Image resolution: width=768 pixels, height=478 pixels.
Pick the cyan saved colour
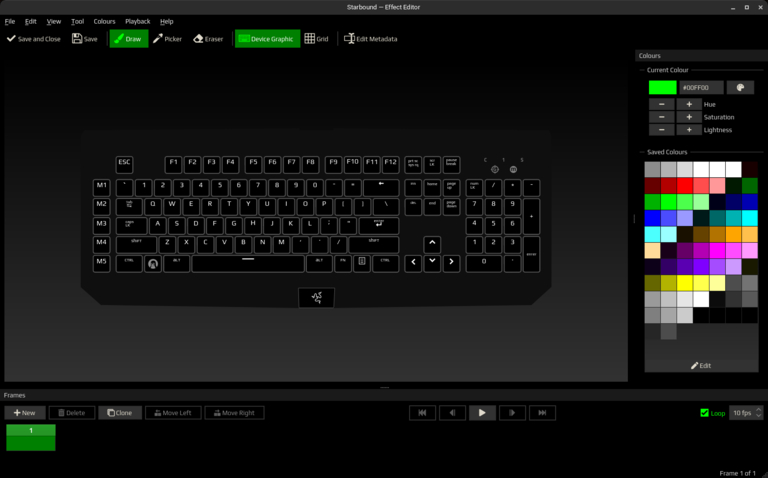(750, 218)
